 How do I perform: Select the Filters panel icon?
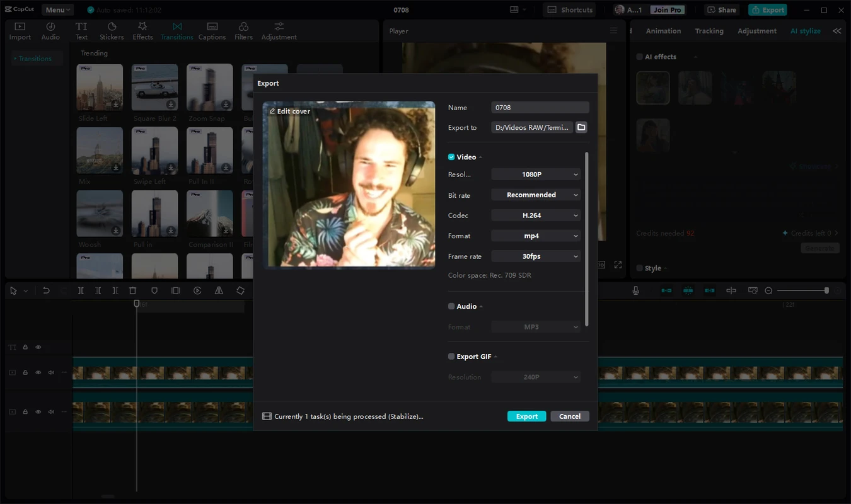(243, 30)
